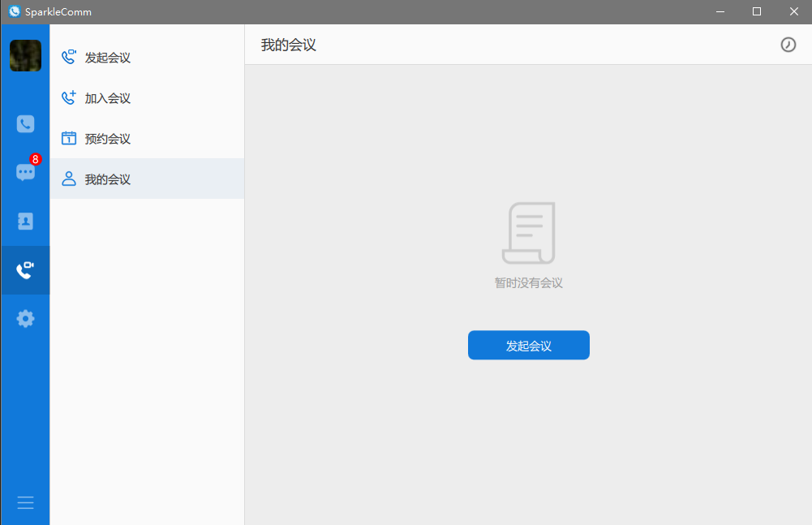This screenshot has width=812, height=525.
Task: Click the 暂时没有会议 placeholder text
Action: (x=528, y=283)
